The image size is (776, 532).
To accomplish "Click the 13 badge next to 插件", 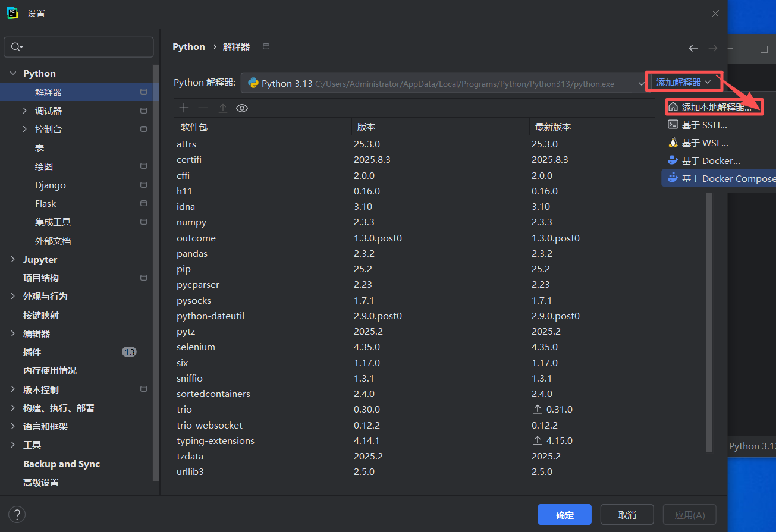I will coord(129,352).
